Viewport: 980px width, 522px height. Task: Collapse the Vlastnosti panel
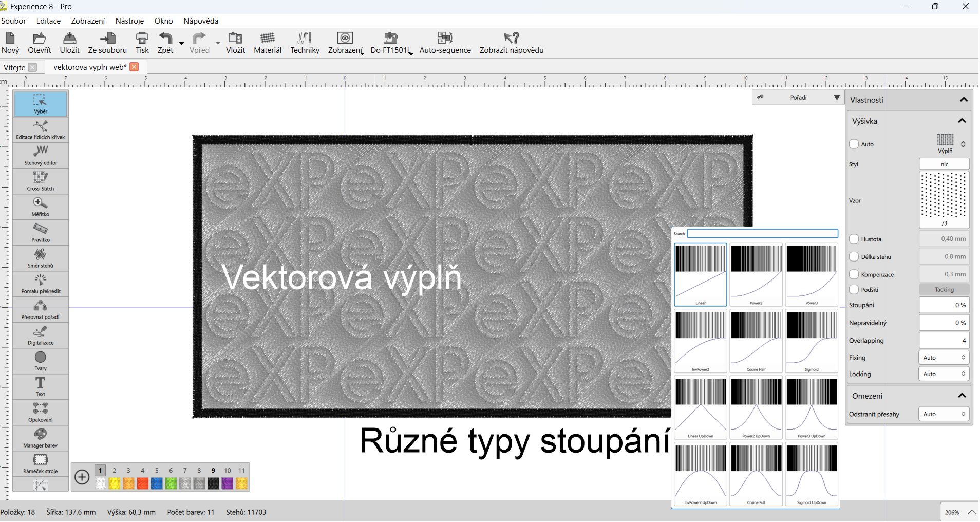[964, 100]
